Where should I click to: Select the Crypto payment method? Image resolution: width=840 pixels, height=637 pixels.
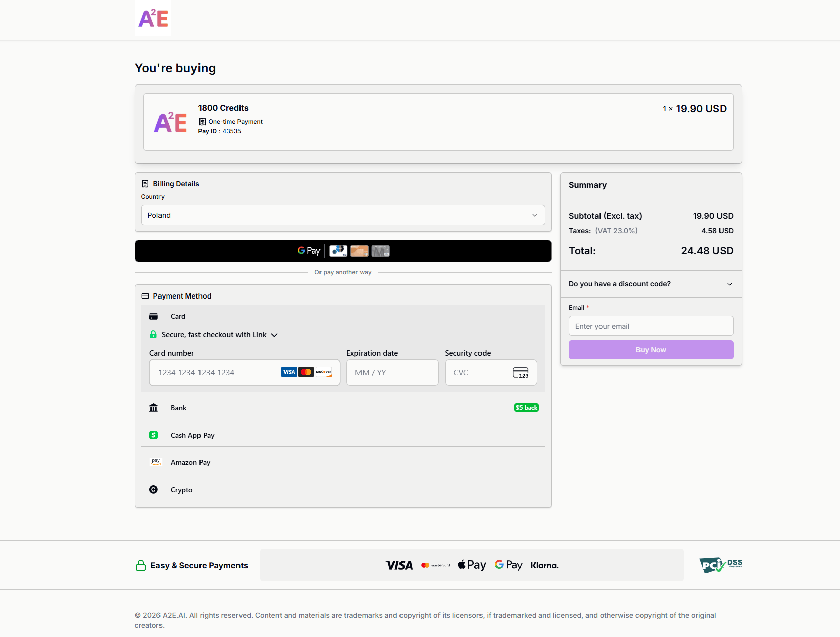click(343, 490)
